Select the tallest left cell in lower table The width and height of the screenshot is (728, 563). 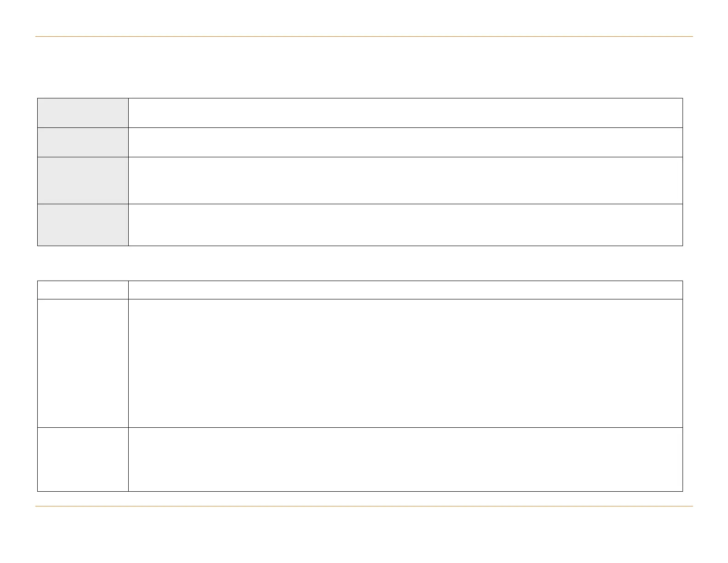coord(83,363)
